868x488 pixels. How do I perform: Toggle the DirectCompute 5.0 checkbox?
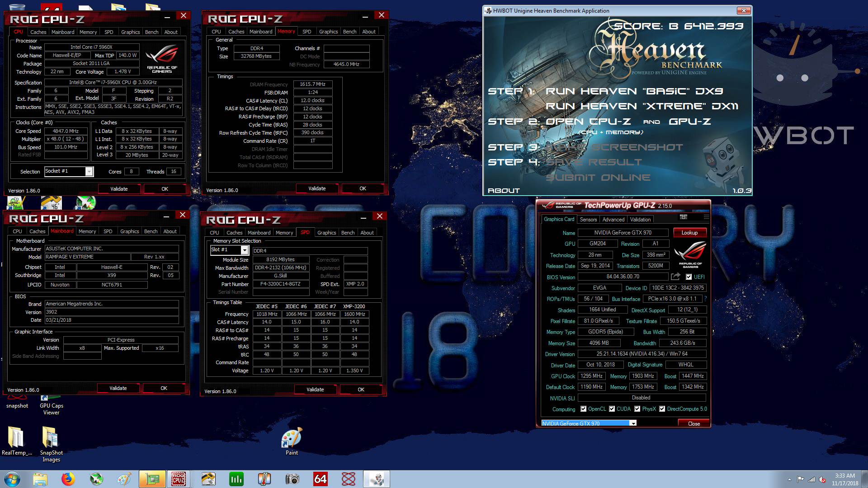tap(662, 409)
